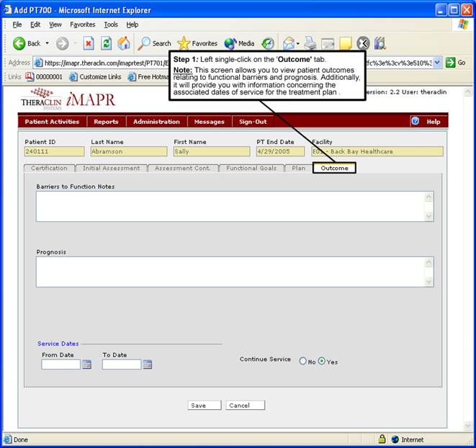The width and height of the screenshot is (476, 448).
Task: Expand the Back button history arrow
Action: point(48,43)
